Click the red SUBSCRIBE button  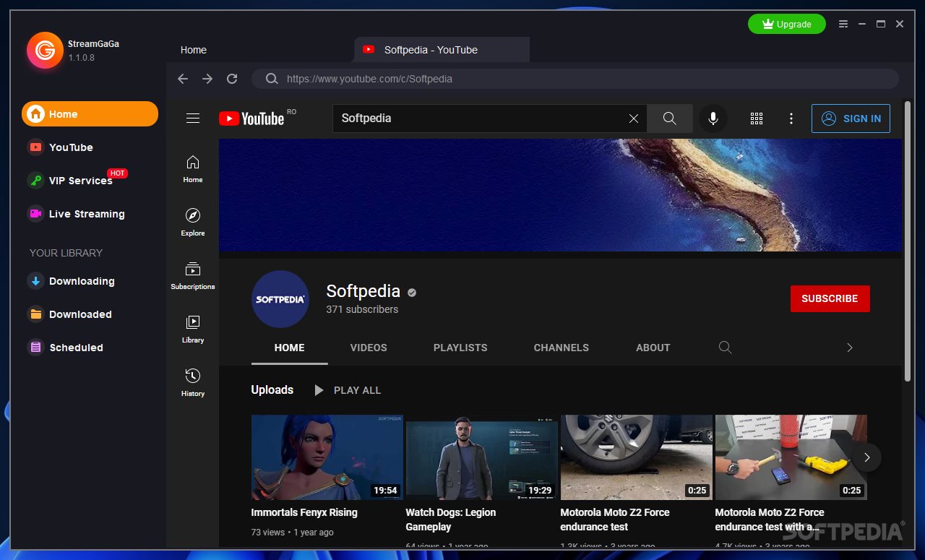tap(830, 298)
